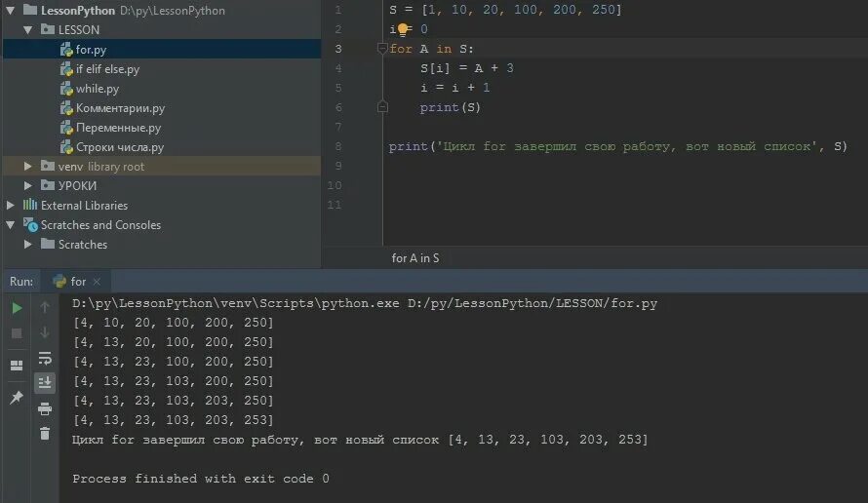
Task: Collapse Scratches and Consoles node
Action: tap(10, 224)
